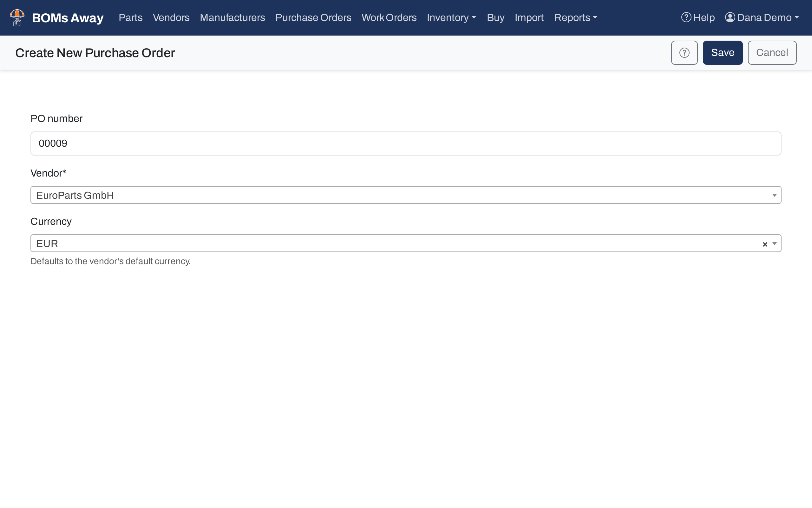Clear the EUR currency with the x icon
The width and height of the screenshot is (812, 508).
765,244
